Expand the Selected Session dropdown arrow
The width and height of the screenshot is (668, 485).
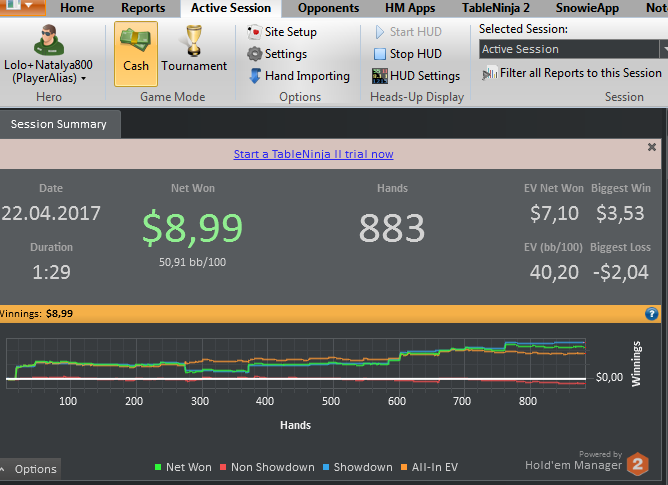pyautogui.click(x=664, y=49)
